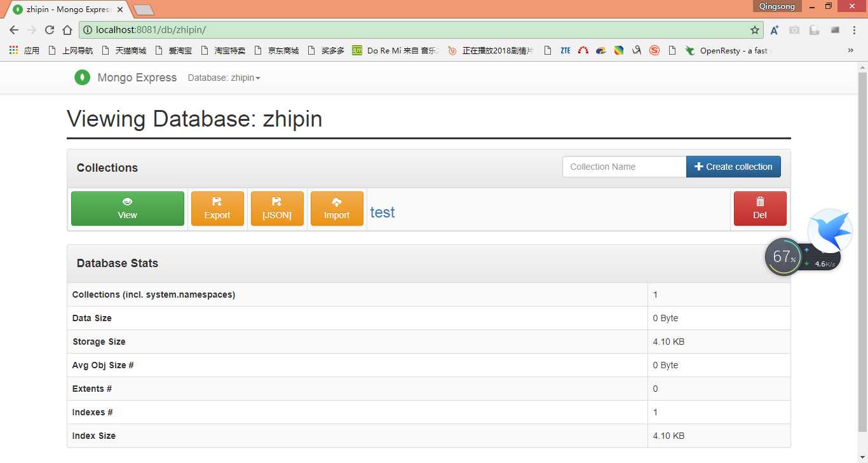Click the Index Size row label
This screenshot has height=463, width=868.
click(94, 436)
